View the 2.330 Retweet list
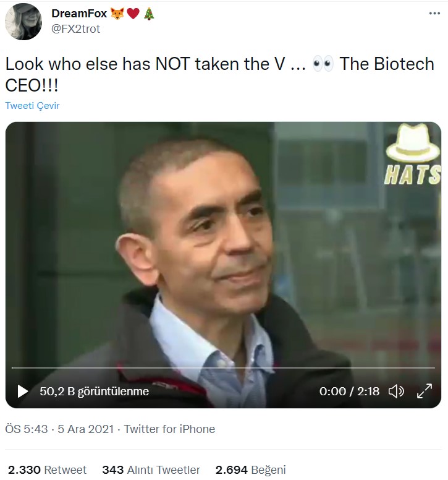This screenshot has height=480, width=448. pyautogui.click(x=47, y=469)
